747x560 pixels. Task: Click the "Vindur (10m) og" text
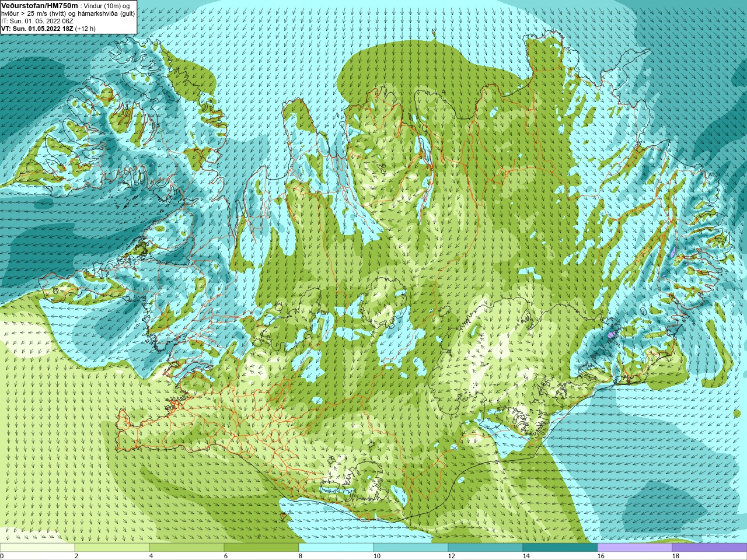click(x=107, y=5)
